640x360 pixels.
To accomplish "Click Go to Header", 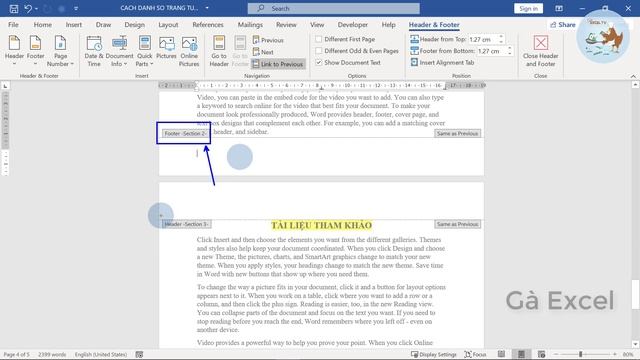I will [219, 51].
